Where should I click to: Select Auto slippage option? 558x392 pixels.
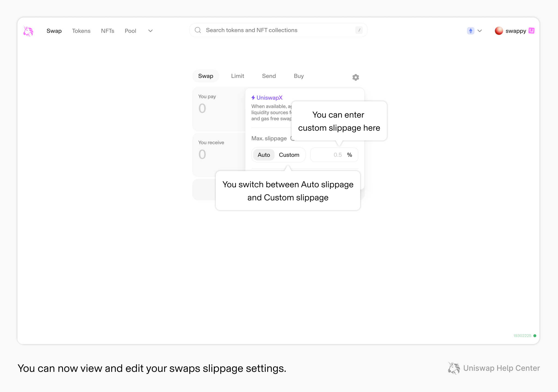(264, 155)
